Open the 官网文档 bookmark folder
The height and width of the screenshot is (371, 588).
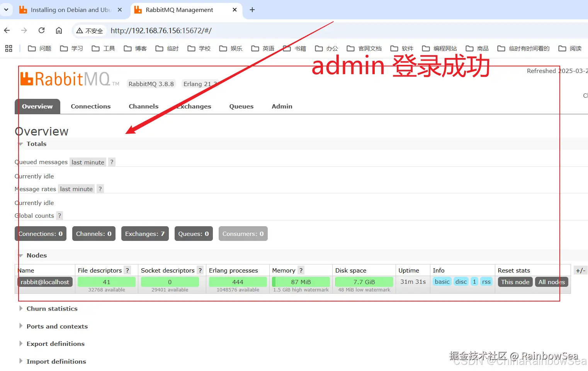pos(364,48)
